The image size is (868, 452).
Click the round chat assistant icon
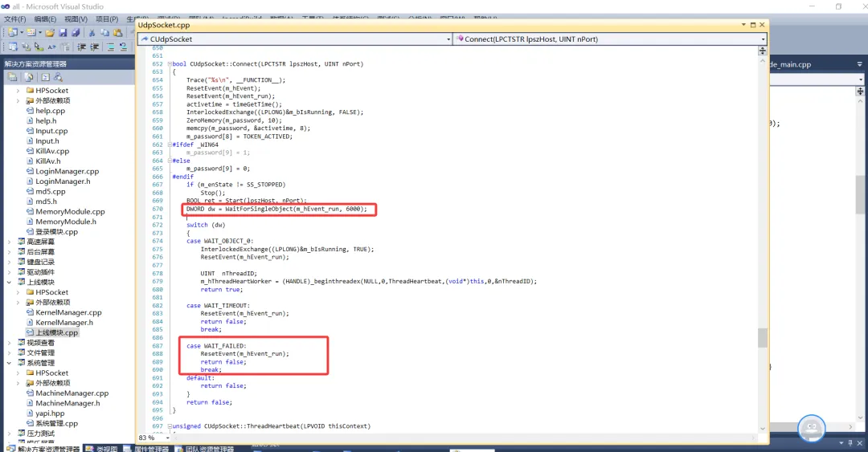point(812,428)
